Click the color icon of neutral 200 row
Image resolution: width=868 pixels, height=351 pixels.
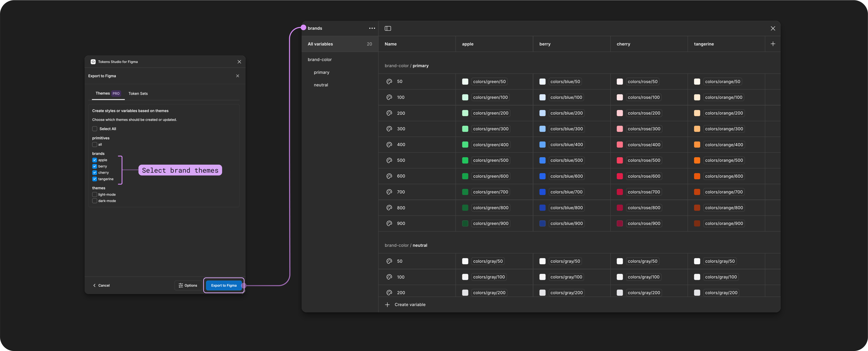389,293
